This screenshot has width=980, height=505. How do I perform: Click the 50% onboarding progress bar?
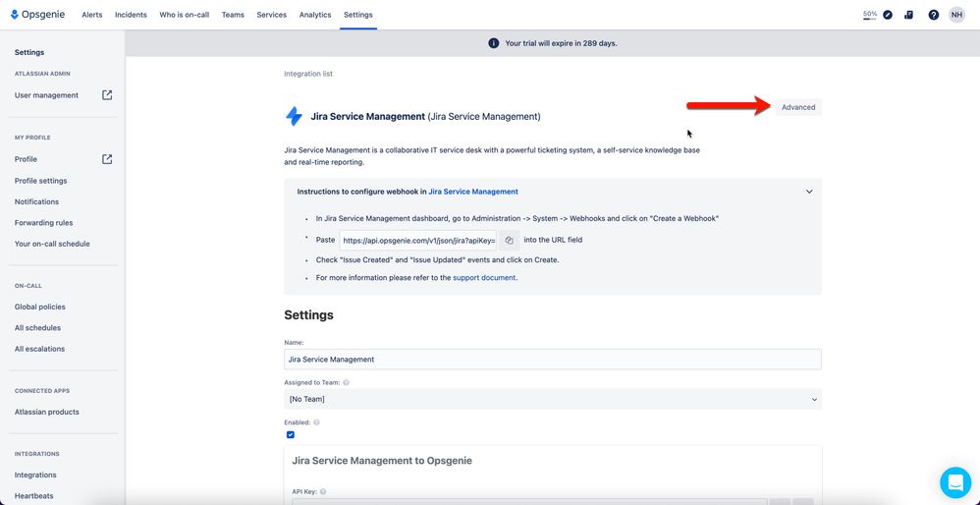869,15
